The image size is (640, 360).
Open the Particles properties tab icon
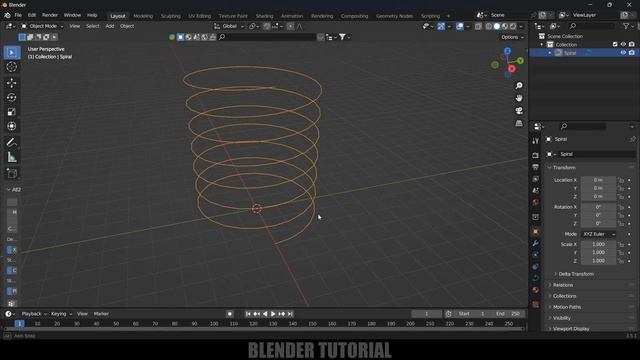[x=536, y=255]
